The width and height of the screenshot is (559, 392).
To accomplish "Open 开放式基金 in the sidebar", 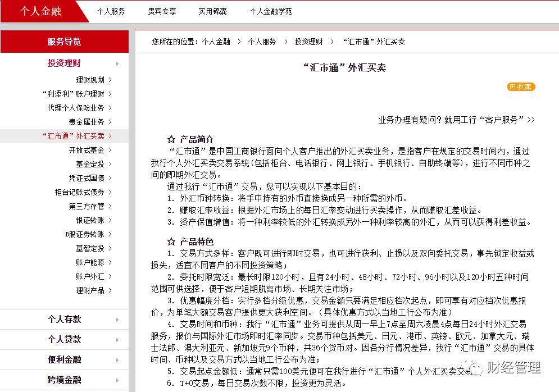I will [x=87, y=150].
